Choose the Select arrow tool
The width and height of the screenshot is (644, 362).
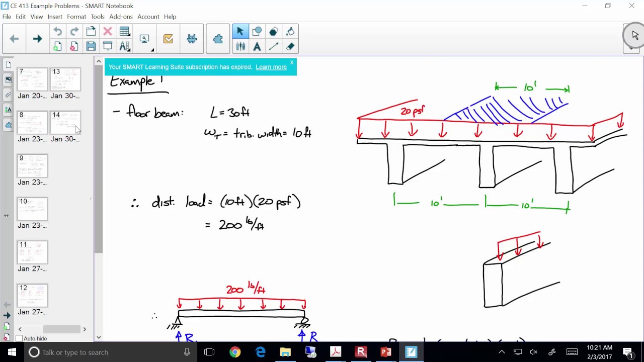click(x=240, y=32)
